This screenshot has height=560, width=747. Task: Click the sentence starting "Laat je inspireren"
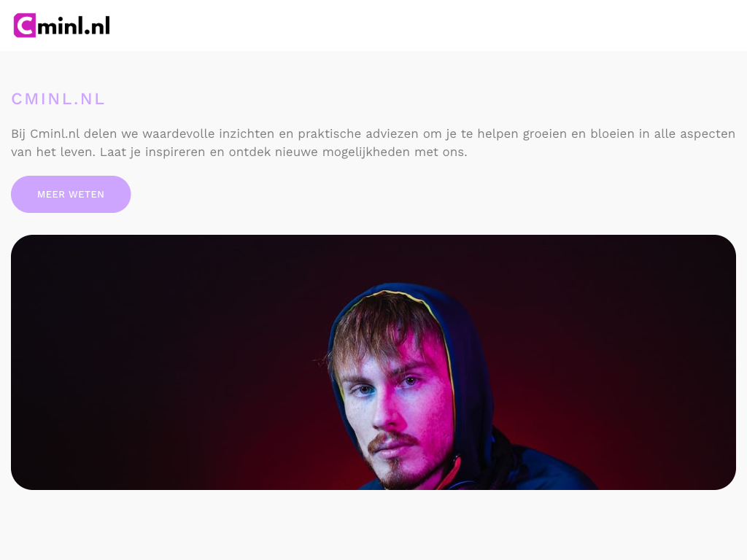pos(284,152)
